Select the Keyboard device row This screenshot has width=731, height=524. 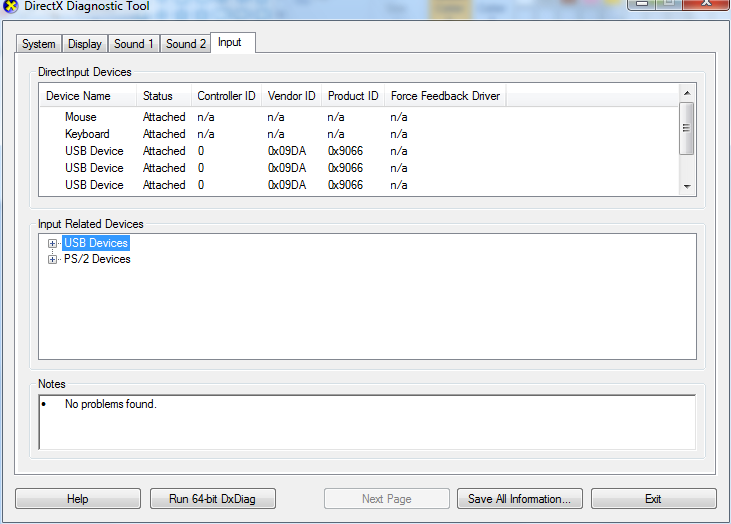tap(359, 134)
